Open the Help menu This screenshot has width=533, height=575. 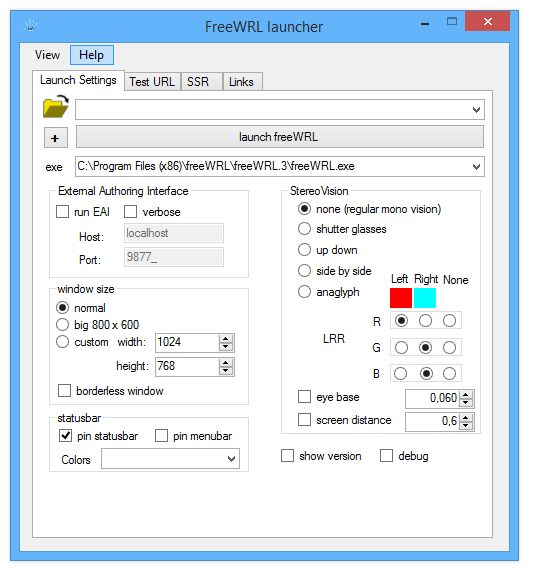[92, 55]
